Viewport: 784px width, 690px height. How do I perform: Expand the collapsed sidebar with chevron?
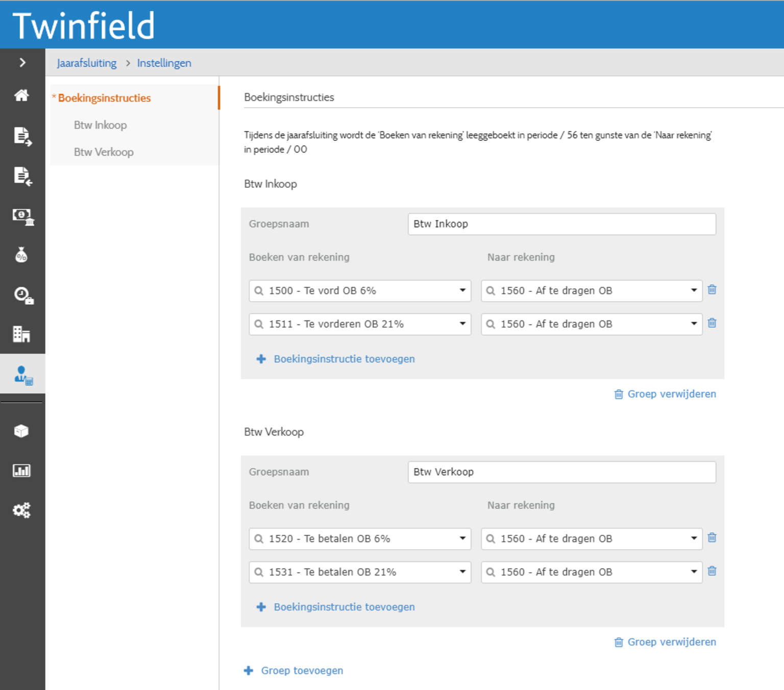[x=22, y=62]
